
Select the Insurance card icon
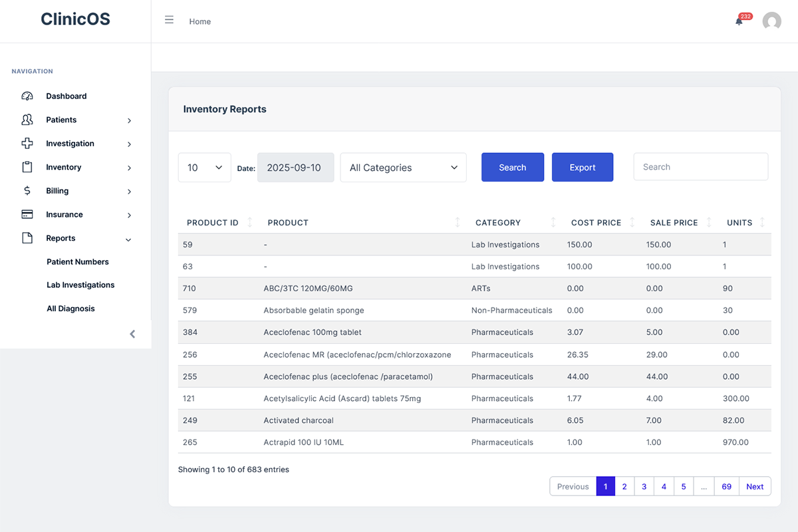tap(27, 214)
